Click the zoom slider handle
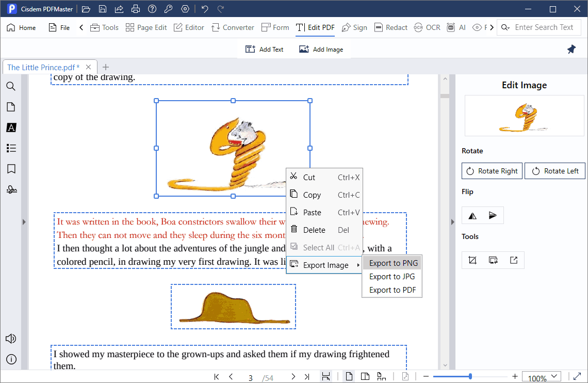The height and width of the screenshot is (383, 588). (470, 376)
